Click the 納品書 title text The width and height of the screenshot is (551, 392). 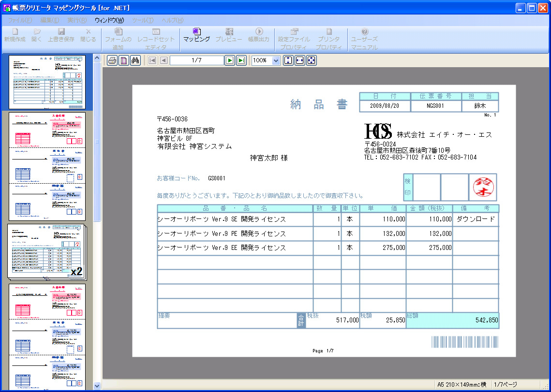coord(319,104)
